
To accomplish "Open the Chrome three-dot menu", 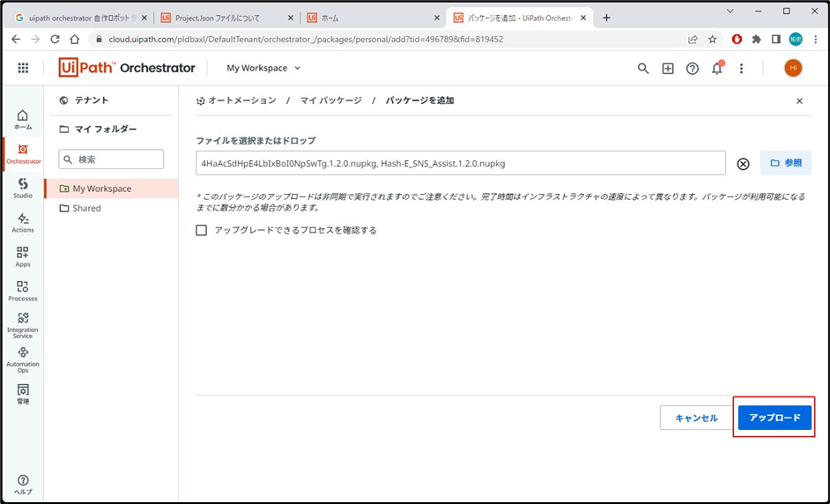I will click(815, 39).
